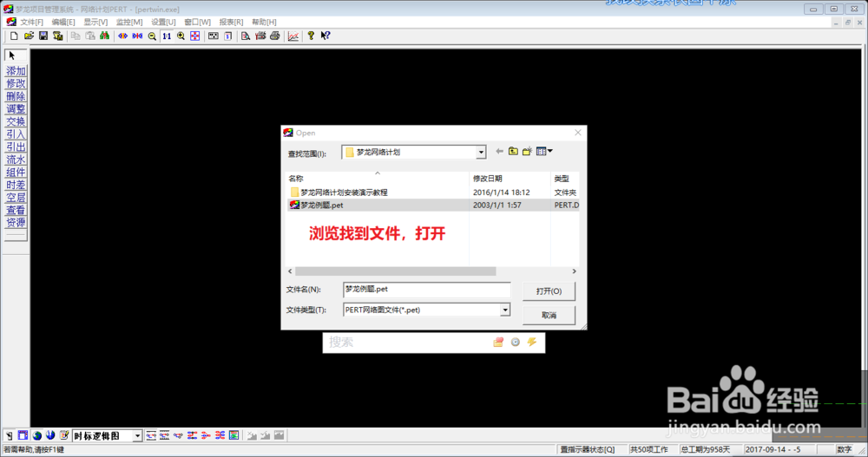Click the first network diagram mode icon after the 时标逻辑图 dropdown
Image resolution: width=868 pixels, height=457 pixels.
(151, 435)
